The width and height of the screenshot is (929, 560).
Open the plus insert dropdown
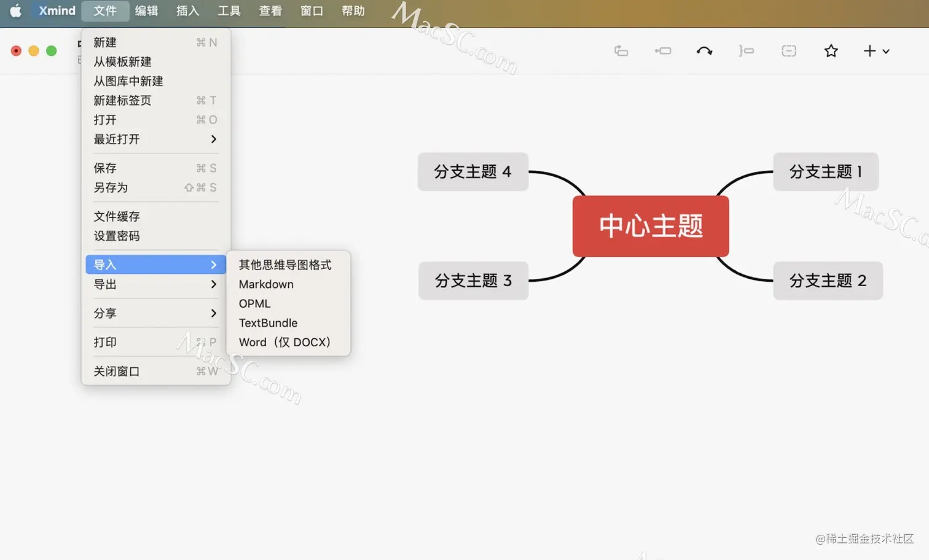tap(876, 51)
